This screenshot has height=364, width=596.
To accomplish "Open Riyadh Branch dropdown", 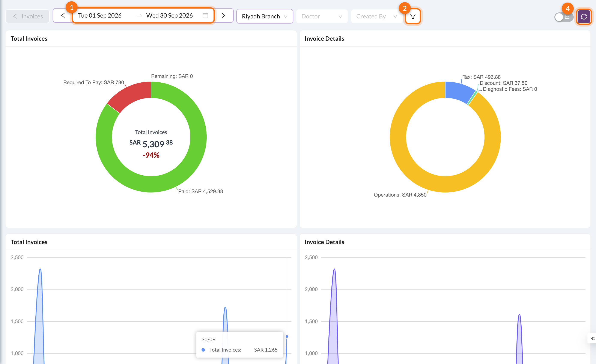I will (x=265, y=16).
